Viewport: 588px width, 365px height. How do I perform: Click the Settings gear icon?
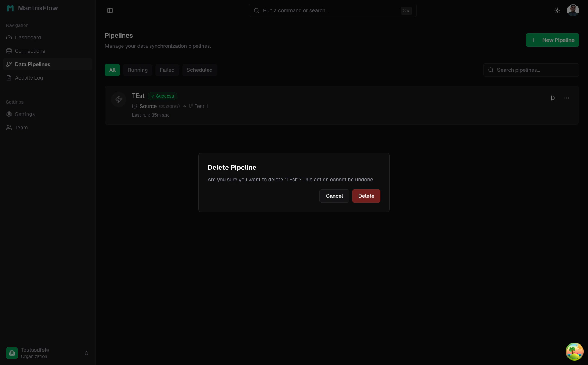[x=9, y=114]
